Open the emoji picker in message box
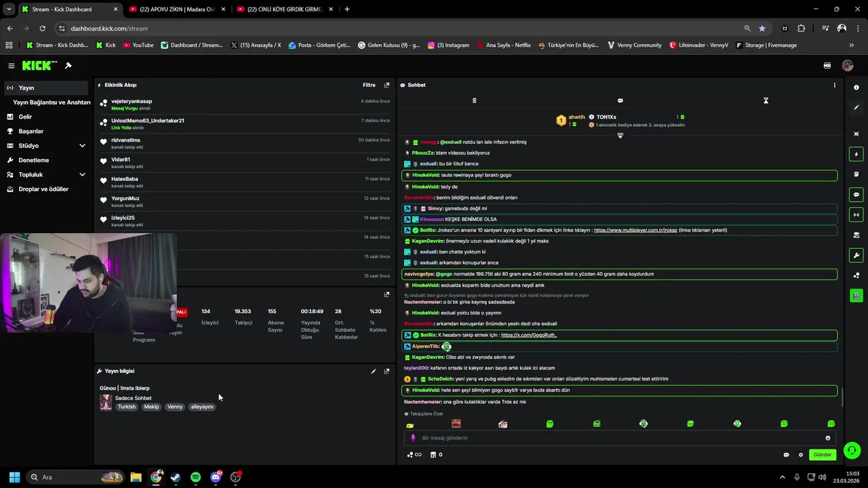The width and height of the screenshot is (868, 488). pyautogui.click(x=827, y=438)
